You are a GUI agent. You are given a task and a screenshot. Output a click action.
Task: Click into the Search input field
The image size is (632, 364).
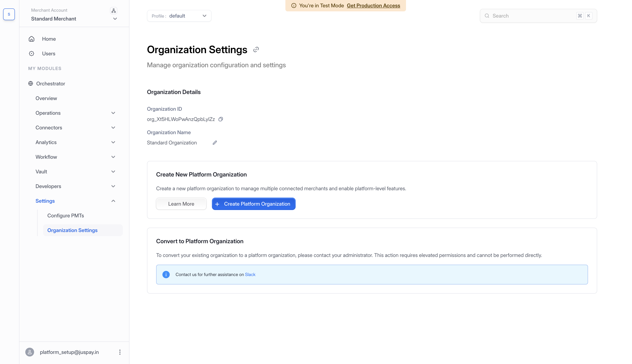click(x=538, y=16)
